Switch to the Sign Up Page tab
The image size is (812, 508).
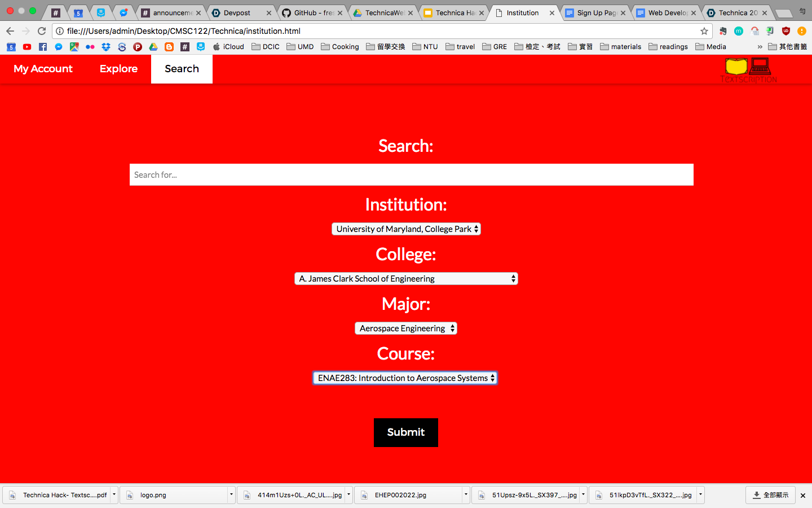pos(595,12)
